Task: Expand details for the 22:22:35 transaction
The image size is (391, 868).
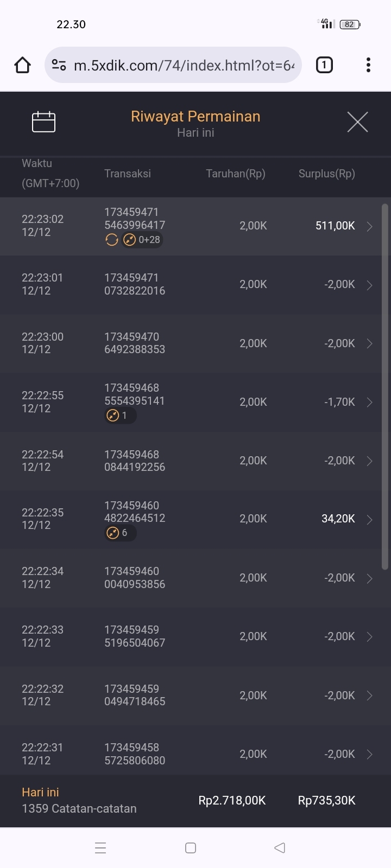Action: click(369, 520)
